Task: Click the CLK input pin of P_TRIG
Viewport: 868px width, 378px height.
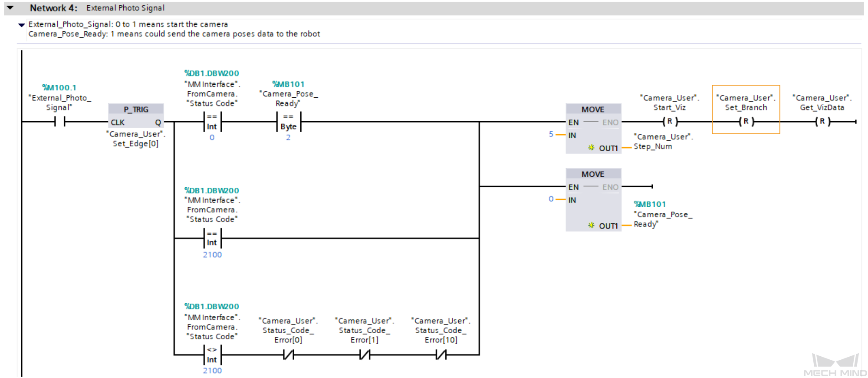Action: pos(118,123)
